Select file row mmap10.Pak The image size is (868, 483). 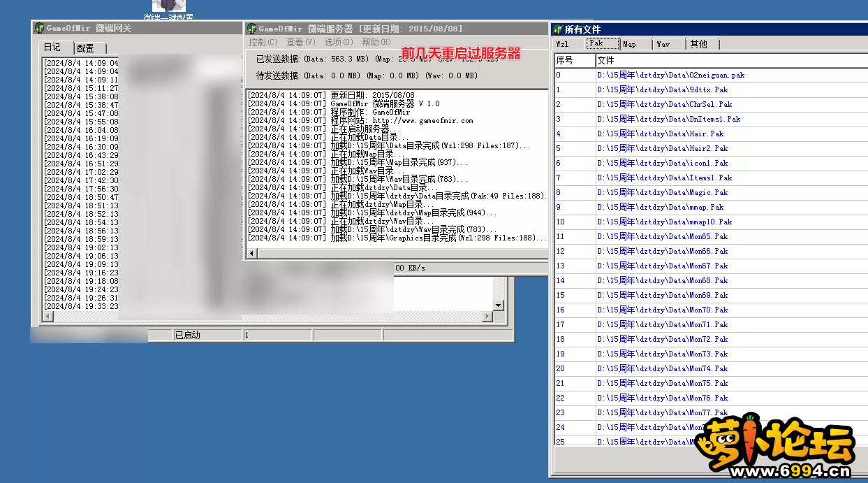(711, 222)
